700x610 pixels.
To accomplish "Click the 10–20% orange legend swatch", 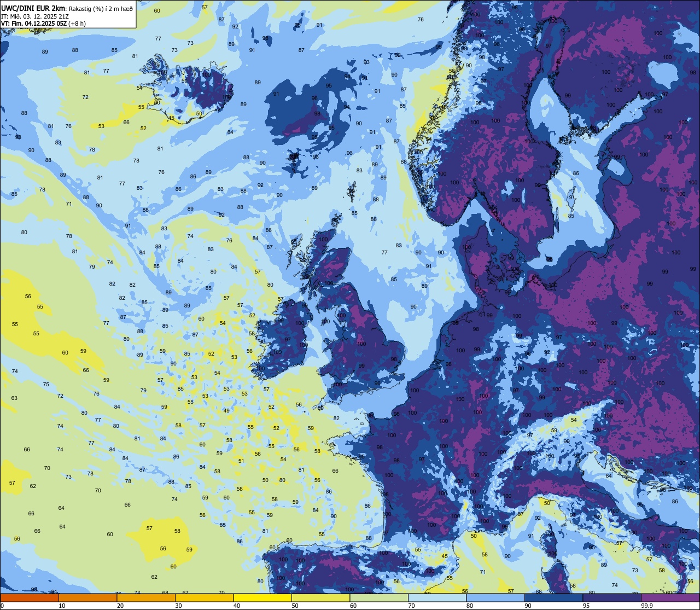I will [87, 597].
